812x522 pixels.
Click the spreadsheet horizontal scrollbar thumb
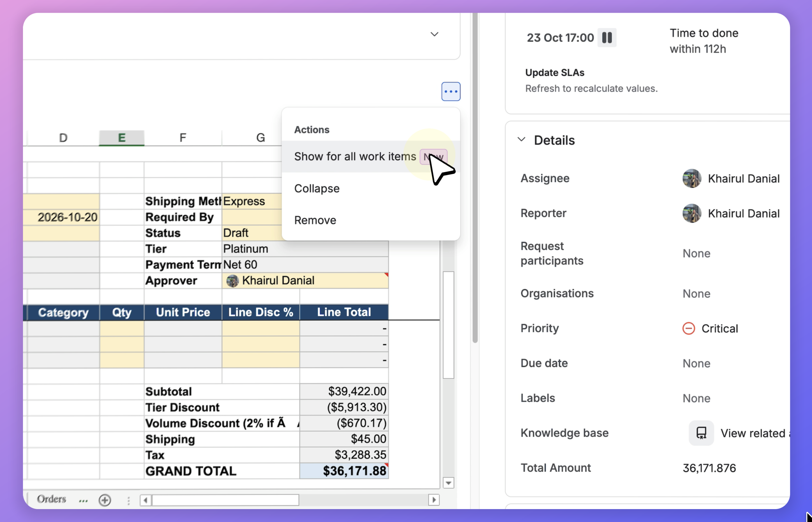[x=225, y=500]
